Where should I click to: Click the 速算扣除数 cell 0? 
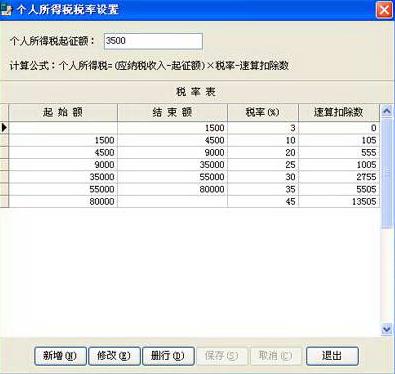(339, 128)
